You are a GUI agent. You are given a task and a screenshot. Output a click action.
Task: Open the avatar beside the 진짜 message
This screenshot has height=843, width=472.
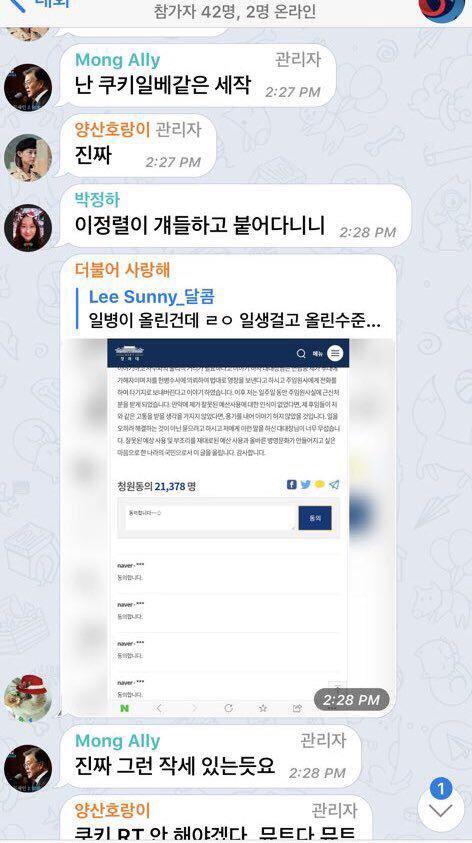28,158
